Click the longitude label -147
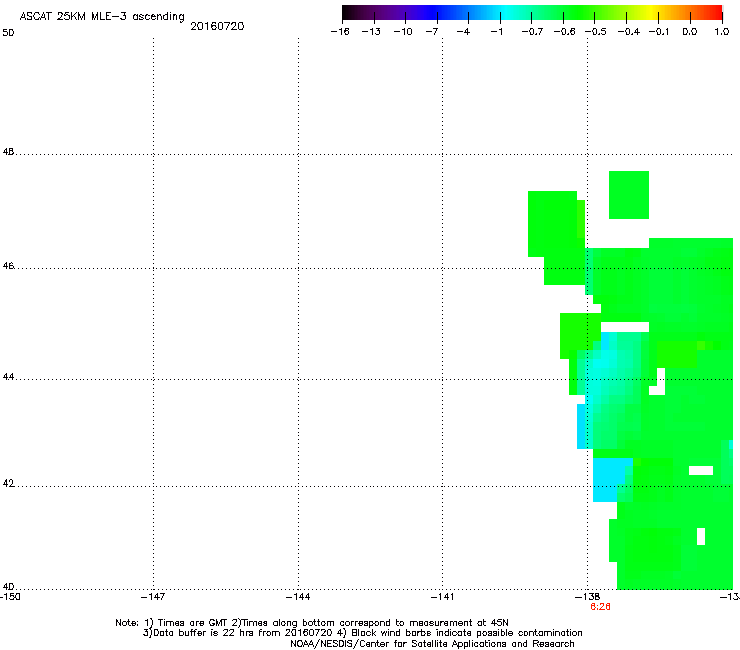 [x=153, y=597]
